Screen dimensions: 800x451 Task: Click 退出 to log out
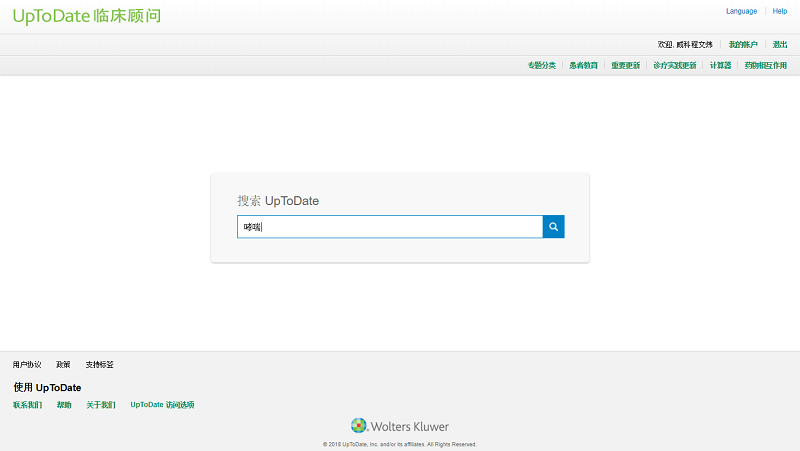tap(780, 45)
